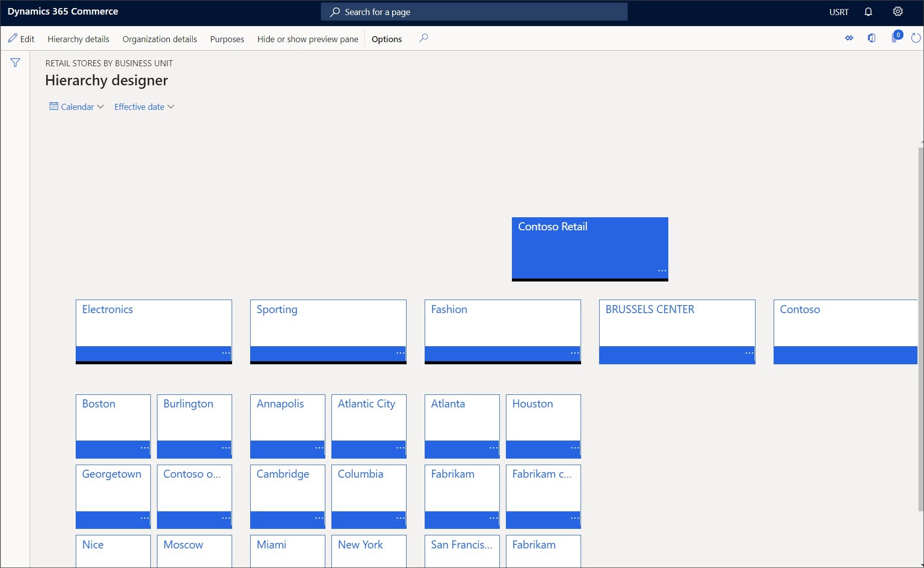Viewport: 924px width, 568px height.
Task: Select the Electronics node
Action: tap(154, 332)
